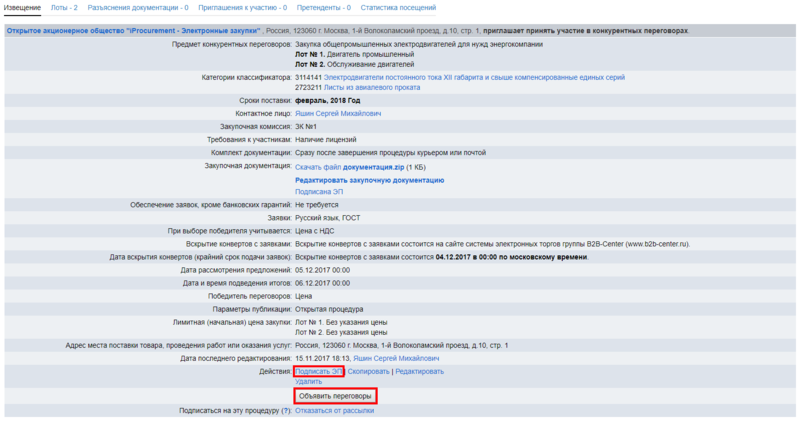Switch to the Извещение tab
Screen dimensions: 800x422
pos(23,7)
